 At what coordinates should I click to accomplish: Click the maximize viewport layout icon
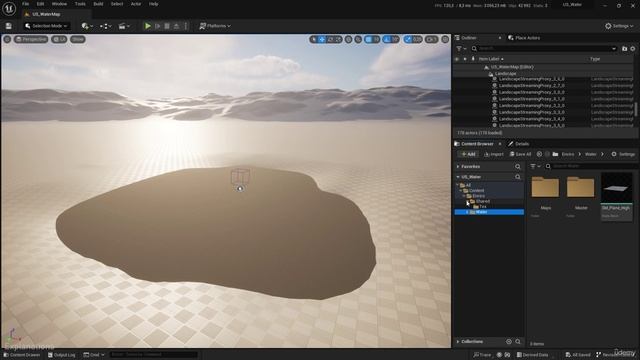point(445,39)
